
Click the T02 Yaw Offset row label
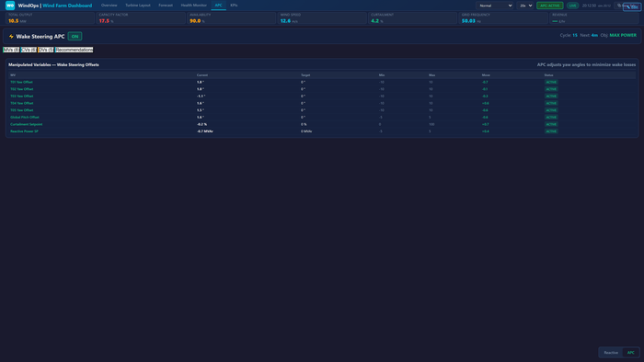coord(22,89)
